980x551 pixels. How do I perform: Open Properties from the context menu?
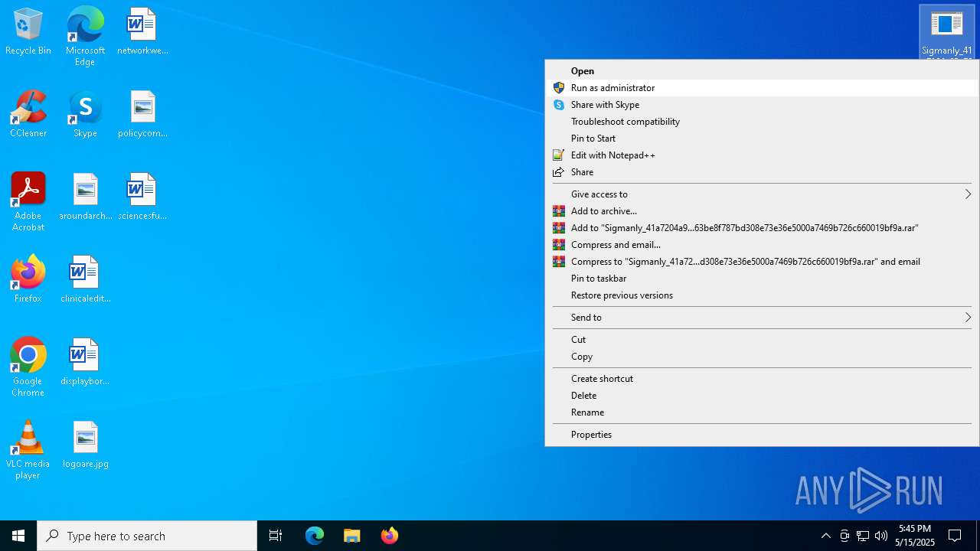(762, 435)
